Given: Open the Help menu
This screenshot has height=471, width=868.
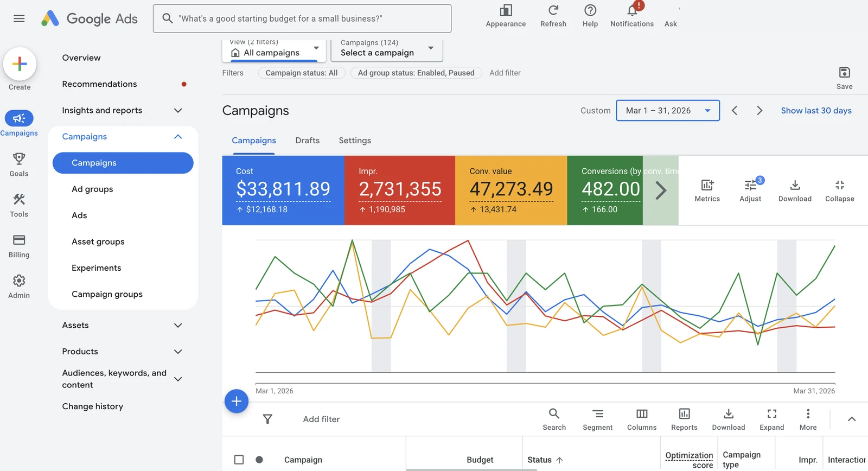Looking at the screenshot, I should coord(590,16).
